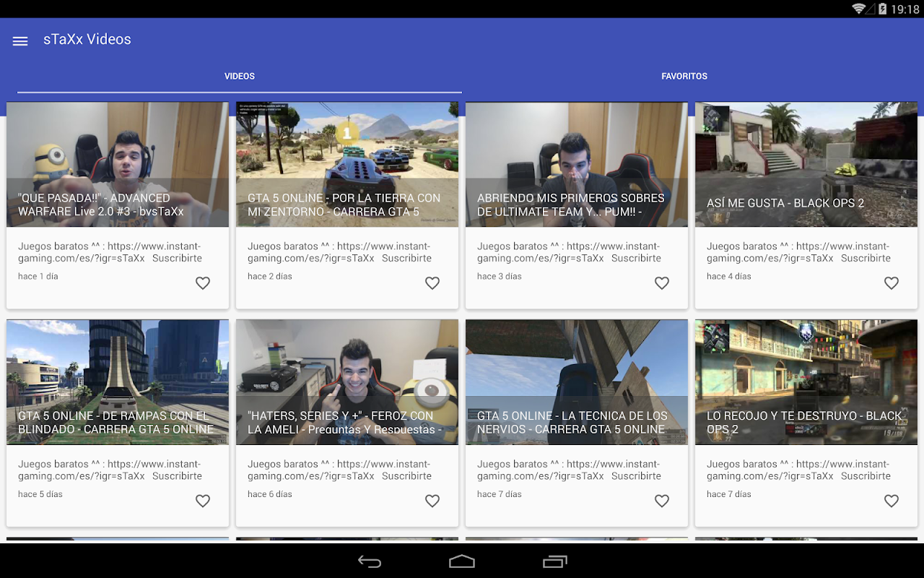Image resolution: width=924 pixels, height=578 pixels.
Task: Tap the battery status icon
Action: point(882,9)
